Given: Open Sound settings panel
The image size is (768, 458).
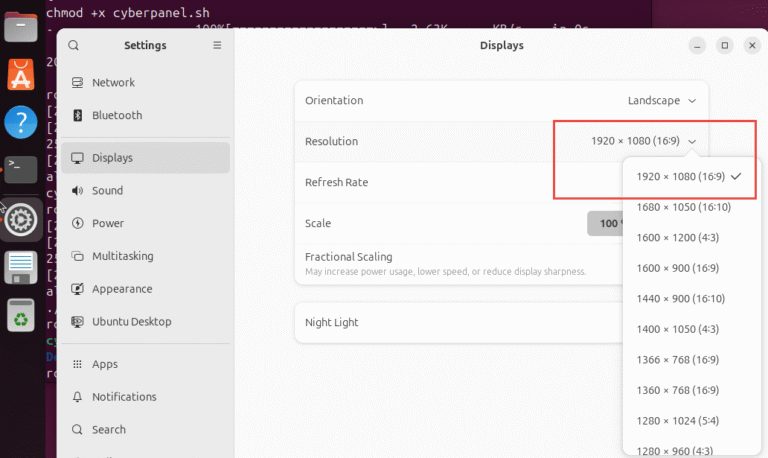Looking at the screenshot, I should (x=107, y=190).
